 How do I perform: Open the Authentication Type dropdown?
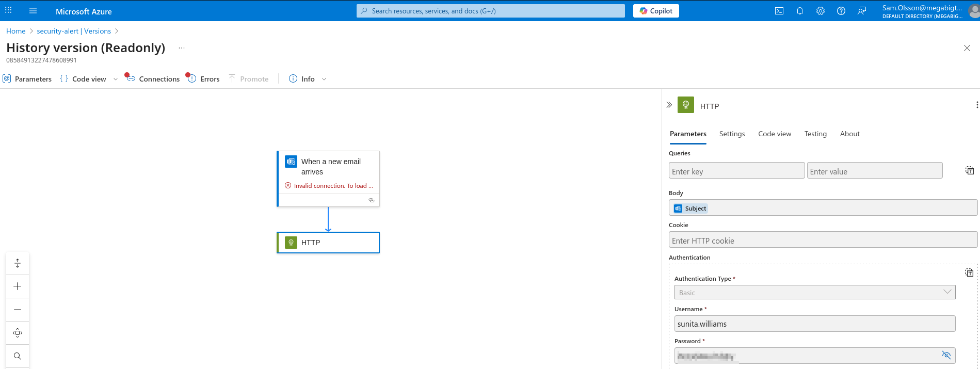tap(815, 292)
